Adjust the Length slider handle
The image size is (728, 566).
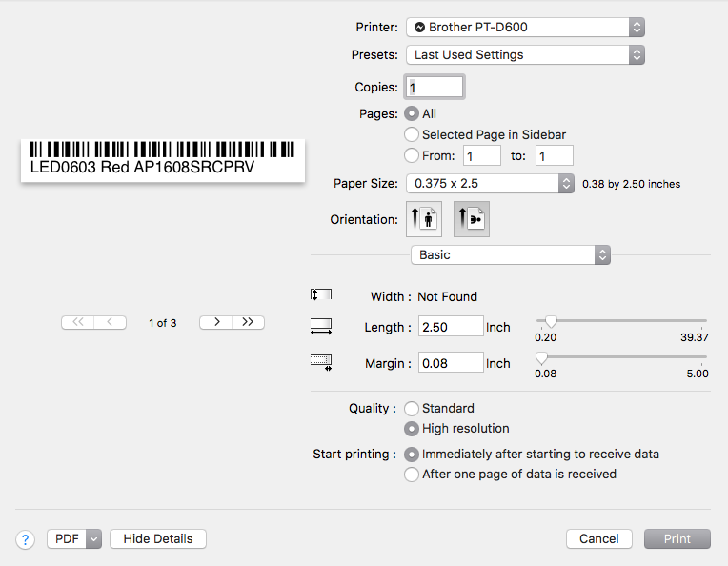point(551,321)
